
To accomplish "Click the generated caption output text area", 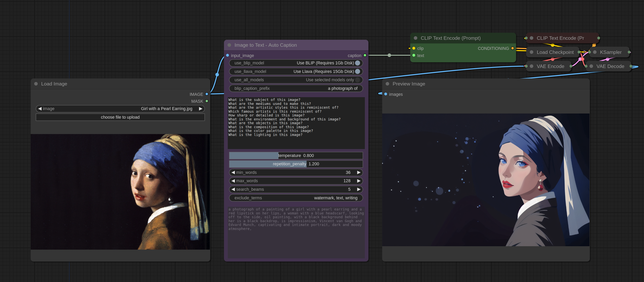I will (296, 232).
